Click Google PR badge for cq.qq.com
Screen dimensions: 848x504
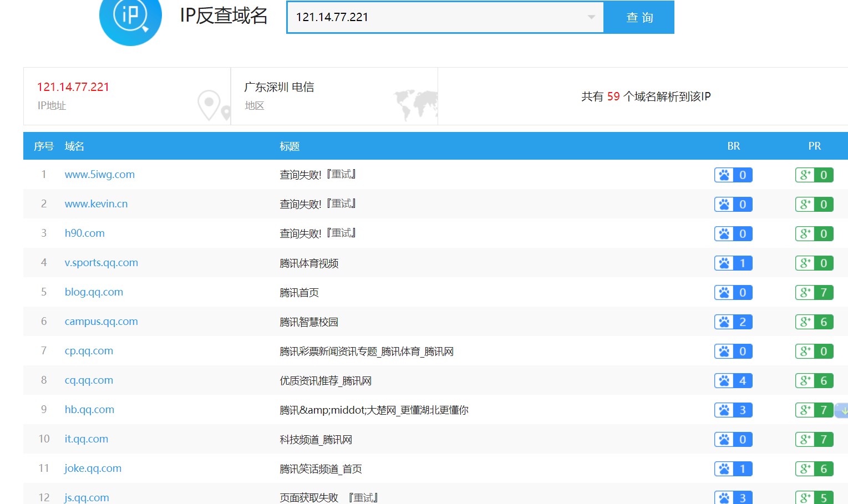click(814, 381)
